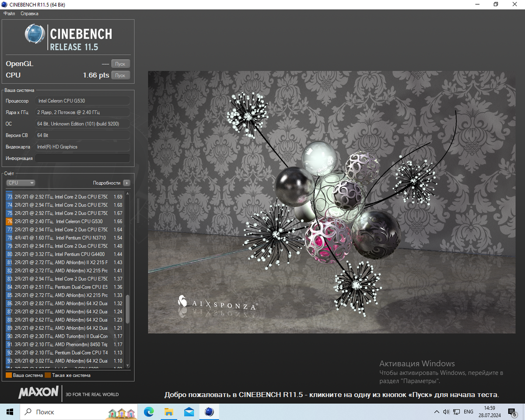Viewport: 525px width, 420px height.
Task: Select rank 82 row scoring 1.41
Action: pyautogui.click(x=65, y=271)
